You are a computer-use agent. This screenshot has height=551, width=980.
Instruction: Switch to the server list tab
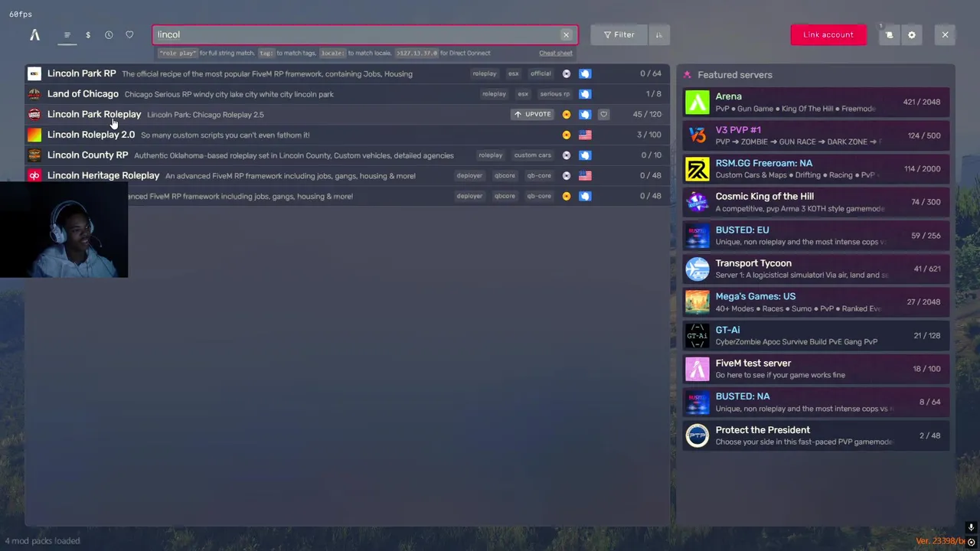67,34
